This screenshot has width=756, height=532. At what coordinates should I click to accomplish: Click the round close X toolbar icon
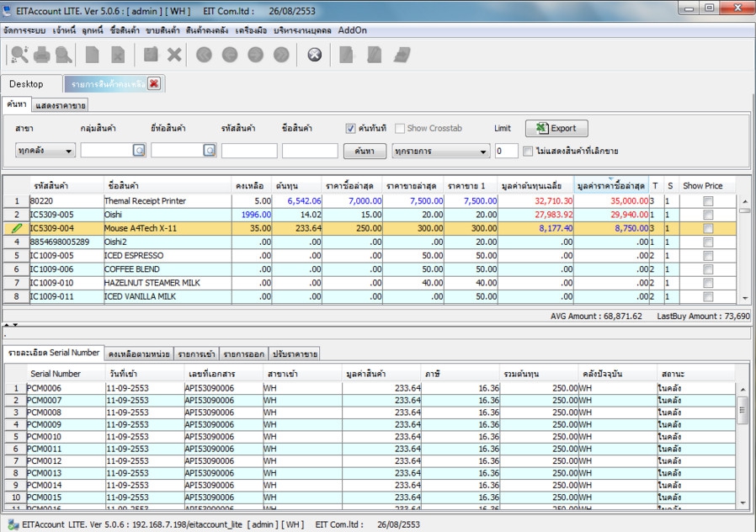314,55
